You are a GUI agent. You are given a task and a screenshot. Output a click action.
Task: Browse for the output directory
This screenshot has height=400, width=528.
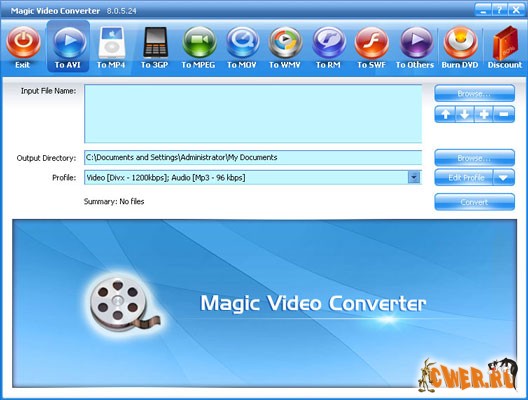tap(474, 158)
